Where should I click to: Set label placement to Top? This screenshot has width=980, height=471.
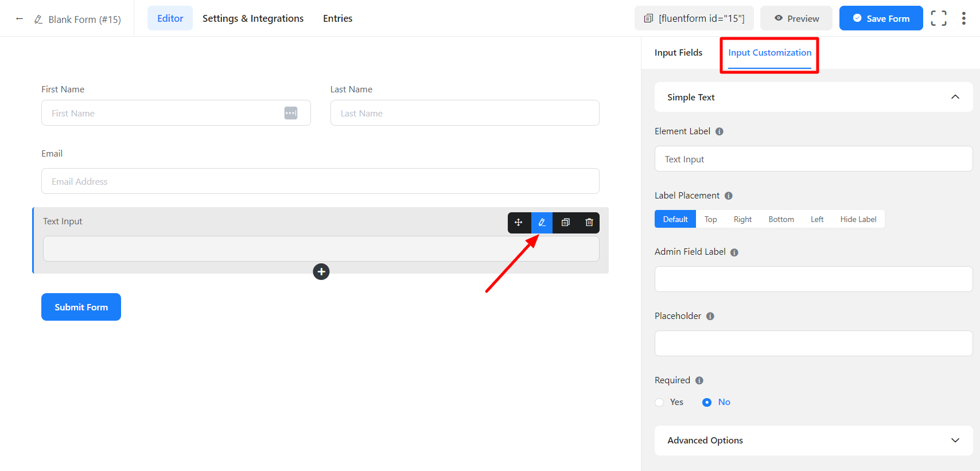coord(710,219)
